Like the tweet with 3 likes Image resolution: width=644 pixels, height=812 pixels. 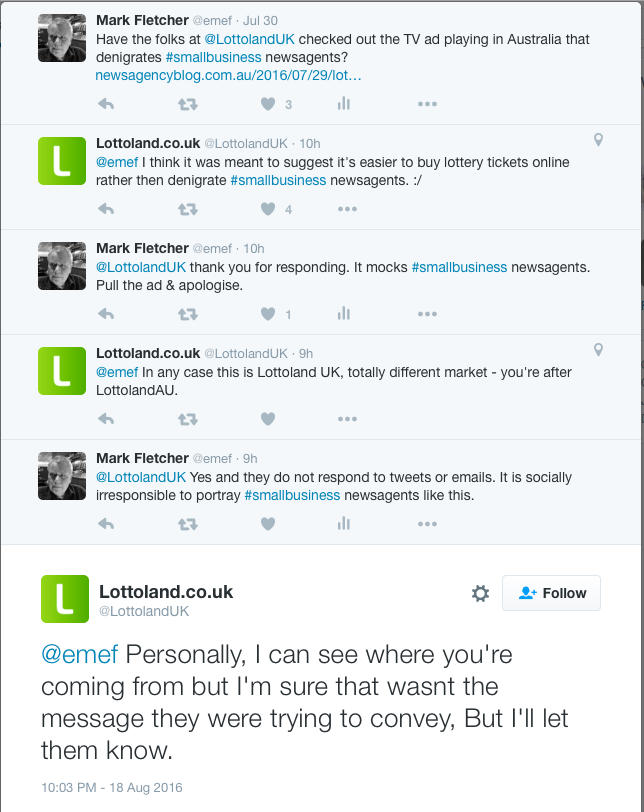coord(267,104)
